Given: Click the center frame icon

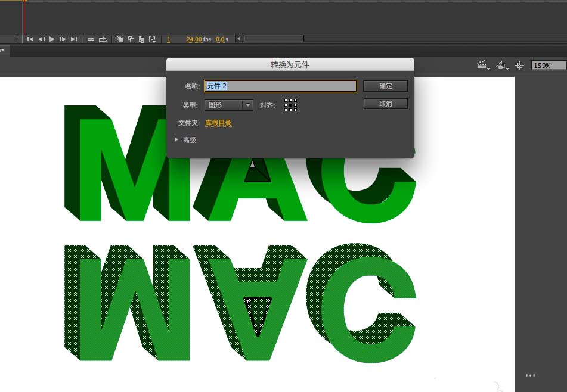Looking at the screenshot, I should click(x=91, y=39).
